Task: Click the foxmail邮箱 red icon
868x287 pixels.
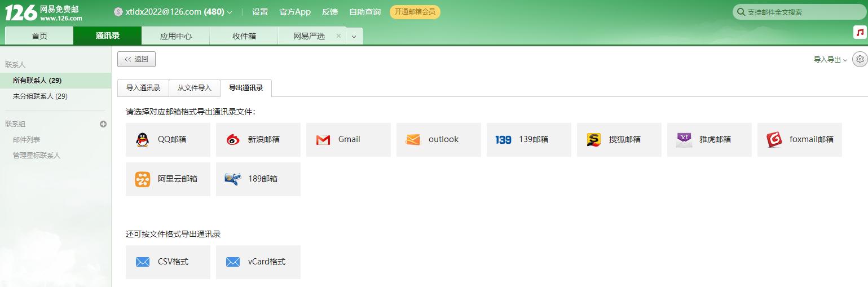Action: coord(774,140)
